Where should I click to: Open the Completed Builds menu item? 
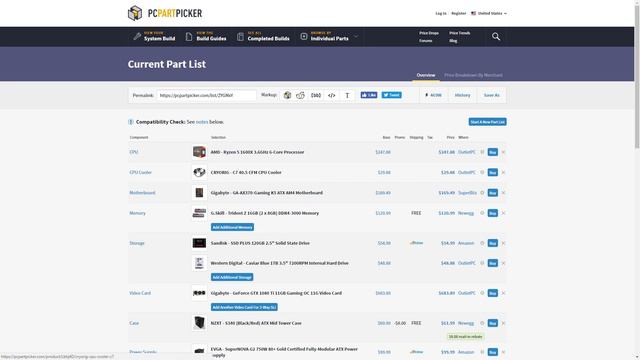263,37
